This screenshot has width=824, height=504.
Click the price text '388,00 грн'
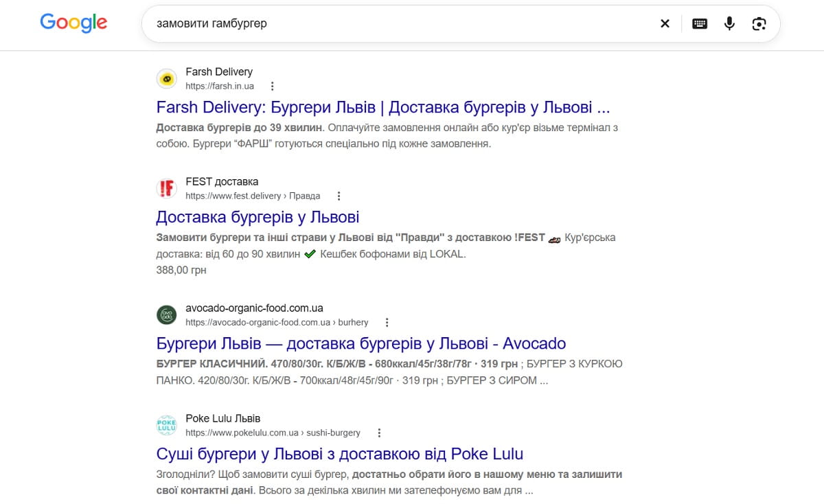(181, 270)
